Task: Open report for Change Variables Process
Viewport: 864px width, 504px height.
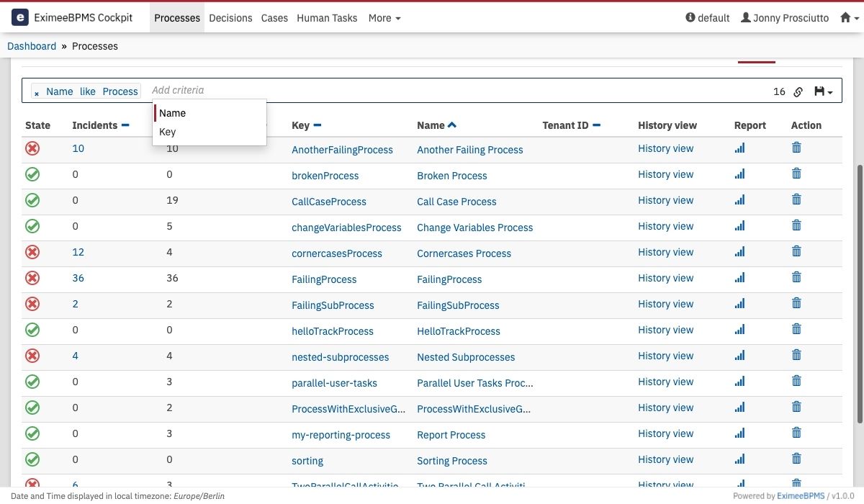Action: [x=740, y=225]
